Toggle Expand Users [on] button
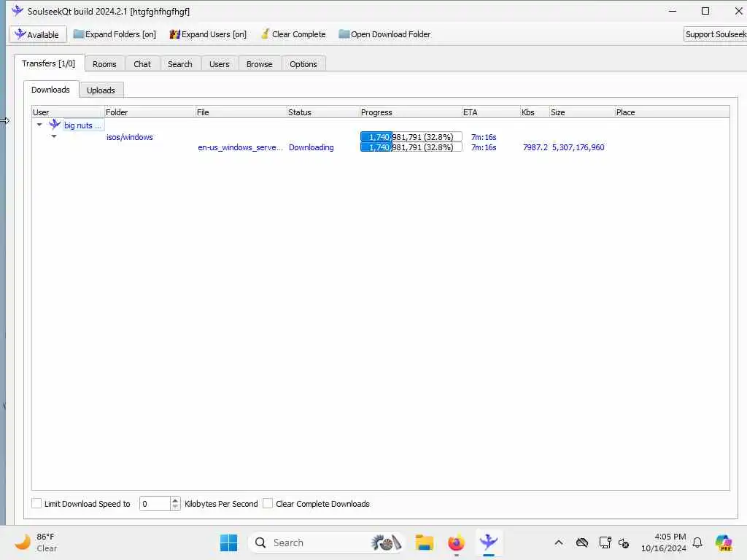 pyautogui.click(x=208, y=34)
